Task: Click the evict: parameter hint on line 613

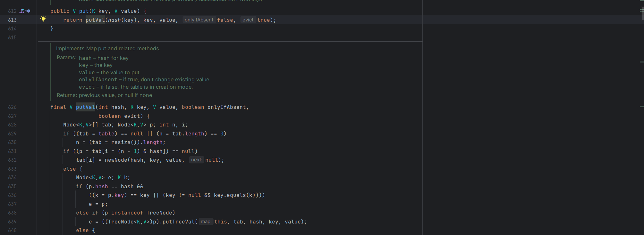Action: pos(248,20)
